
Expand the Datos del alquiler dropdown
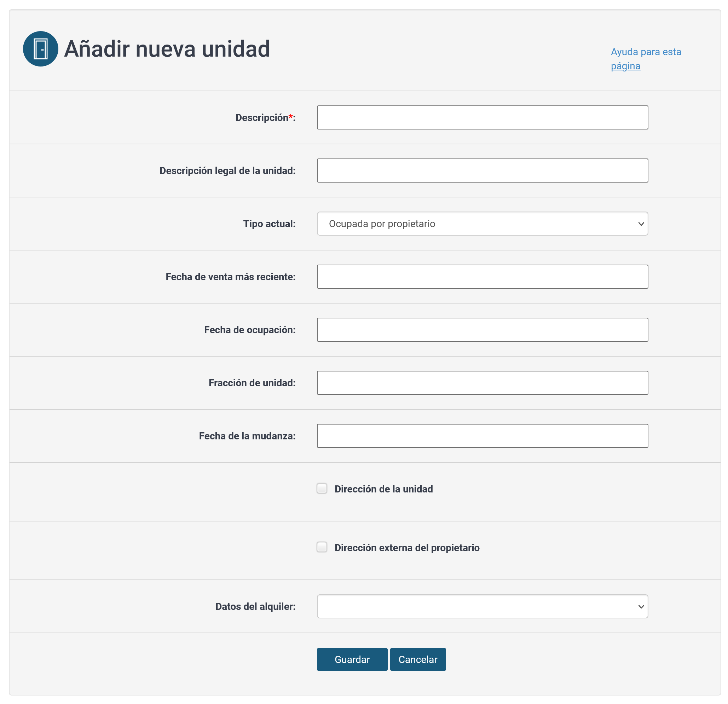click(x=483, y=607)
